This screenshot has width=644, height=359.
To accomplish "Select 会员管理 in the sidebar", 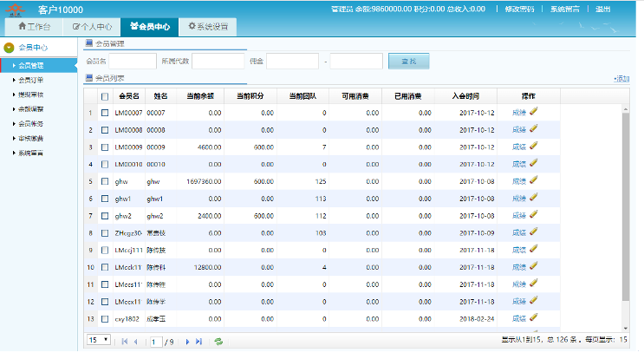I will [39, 65].
